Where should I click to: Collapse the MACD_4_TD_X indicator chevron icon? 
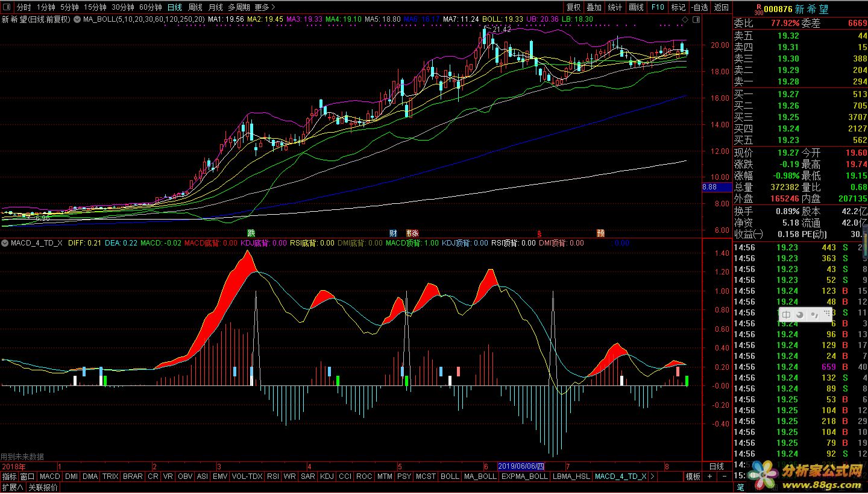click(x=5, y=243)
